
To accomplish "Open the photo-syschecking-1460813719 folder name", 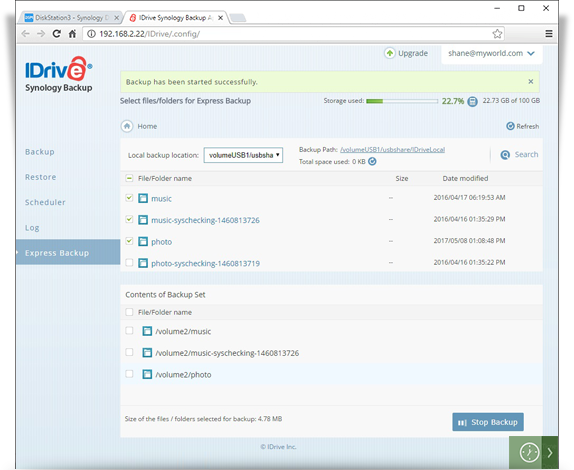I will (x=205, y=264).
